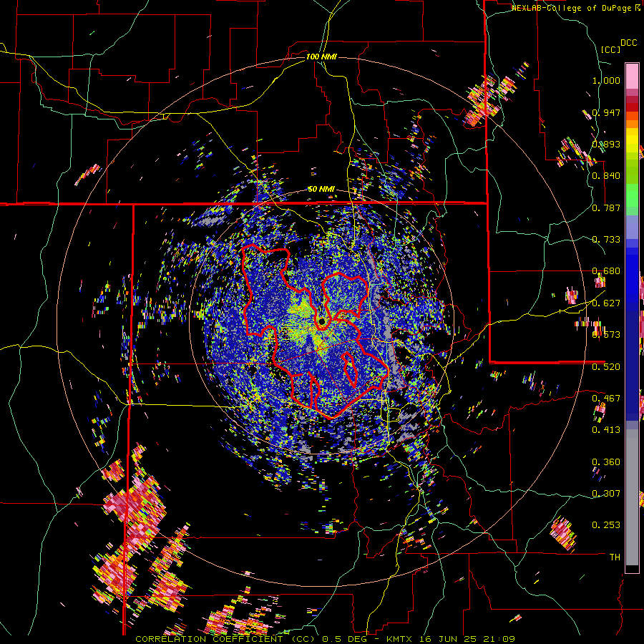
Task: Click the TH threshold label
Action: tap(615, 557)
